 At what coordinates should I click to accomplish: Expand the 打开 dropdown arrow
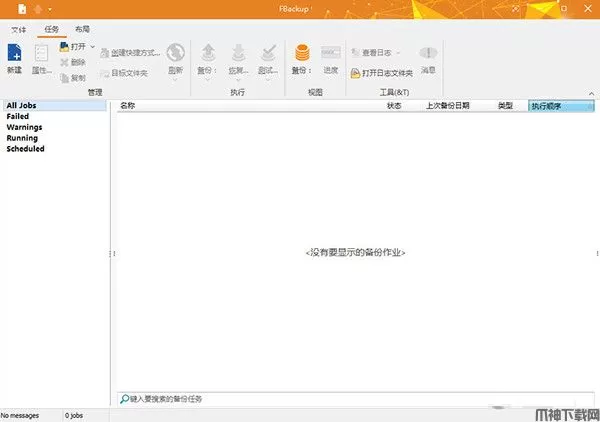coord(92,47)
